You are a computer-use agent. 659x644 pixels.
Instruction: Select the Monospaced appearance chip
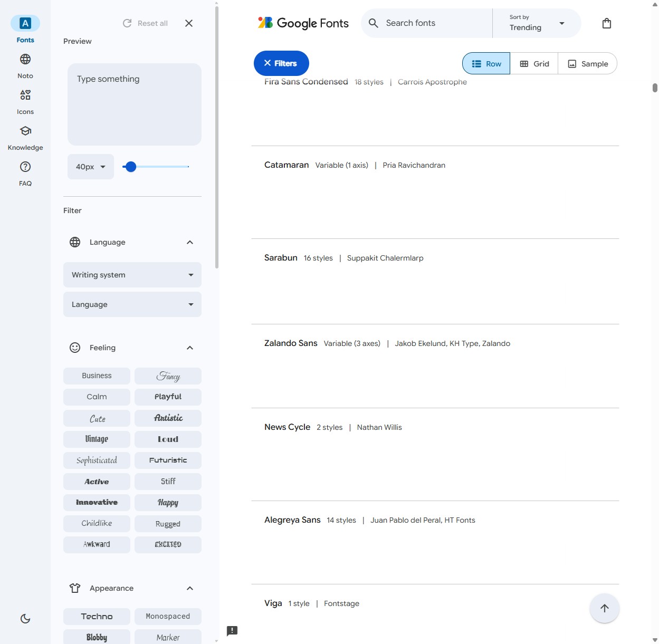point(168,617)
